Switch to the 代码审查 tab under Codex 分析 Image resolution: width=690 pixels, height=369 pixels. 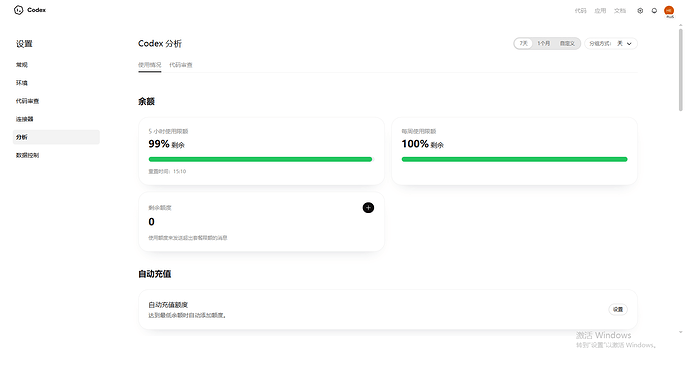[x=181, y=65]
